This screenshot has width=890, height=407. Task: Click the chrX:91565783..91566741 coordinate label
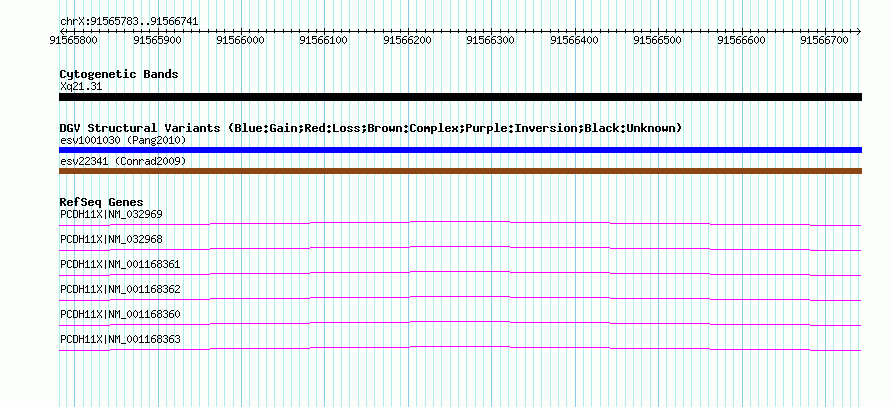point(129,22)
